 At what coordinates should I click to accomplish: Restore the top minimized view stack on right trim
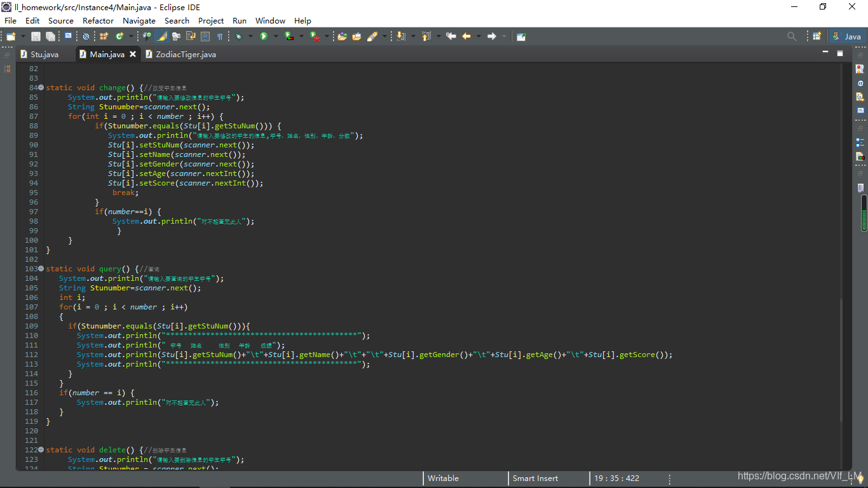[x=860, y=57]
